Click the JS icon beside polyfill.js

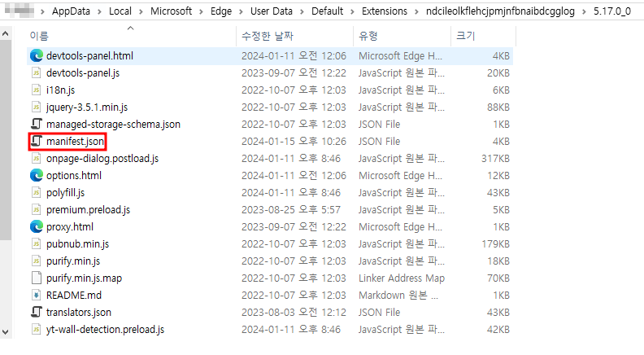(37, 192)
